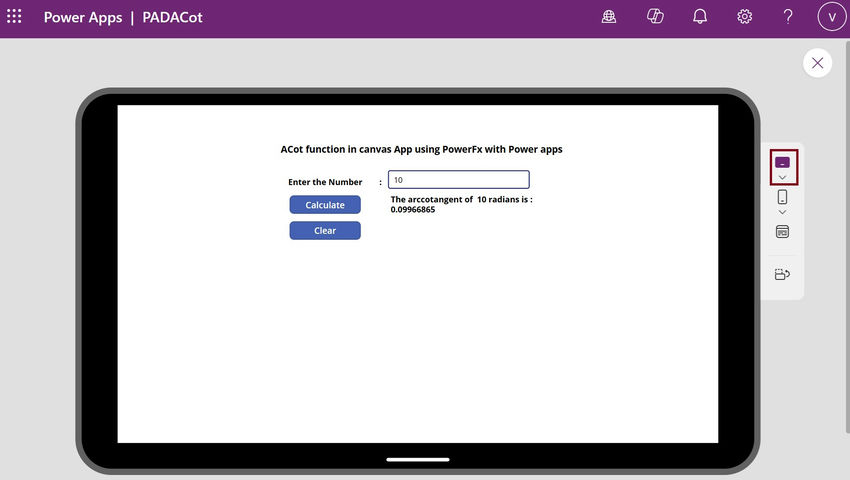Click the 'Enter the Number' label
Image resolution: width=850 pixels, height=480 pixels.
[x=325, y=182]
